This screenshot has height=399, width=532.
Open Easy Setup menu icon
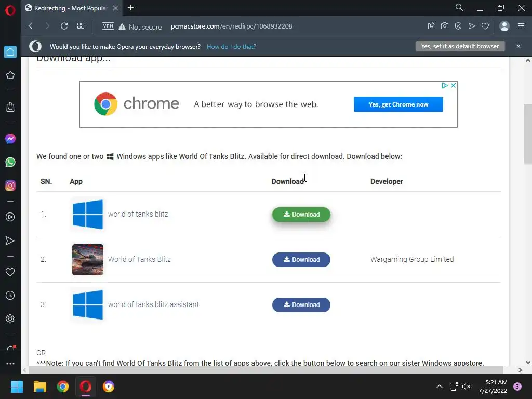click(x=521, y=26)
